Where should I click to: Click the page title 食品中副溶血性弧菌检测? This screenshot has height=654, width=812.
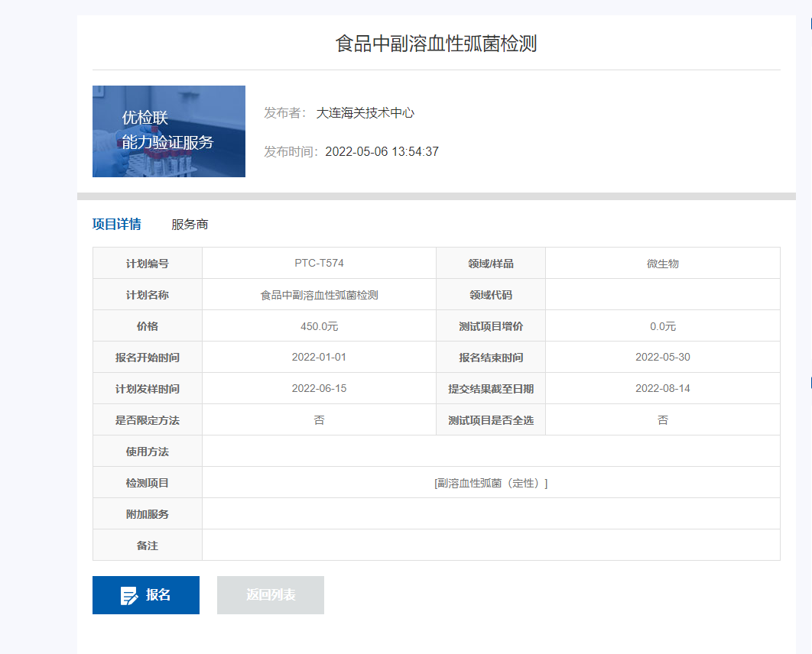436,44
